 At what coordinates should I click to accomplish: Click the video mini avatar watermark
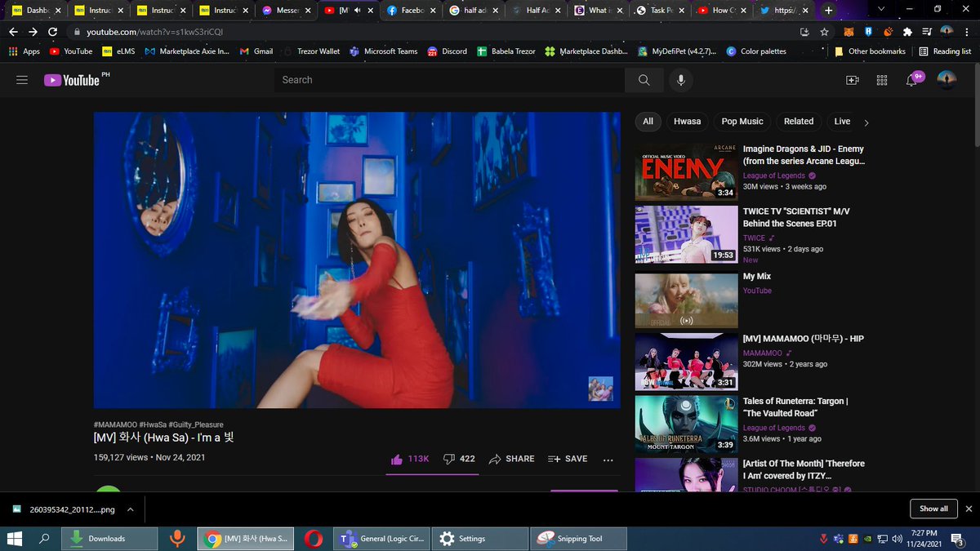[x=601, y=389]
